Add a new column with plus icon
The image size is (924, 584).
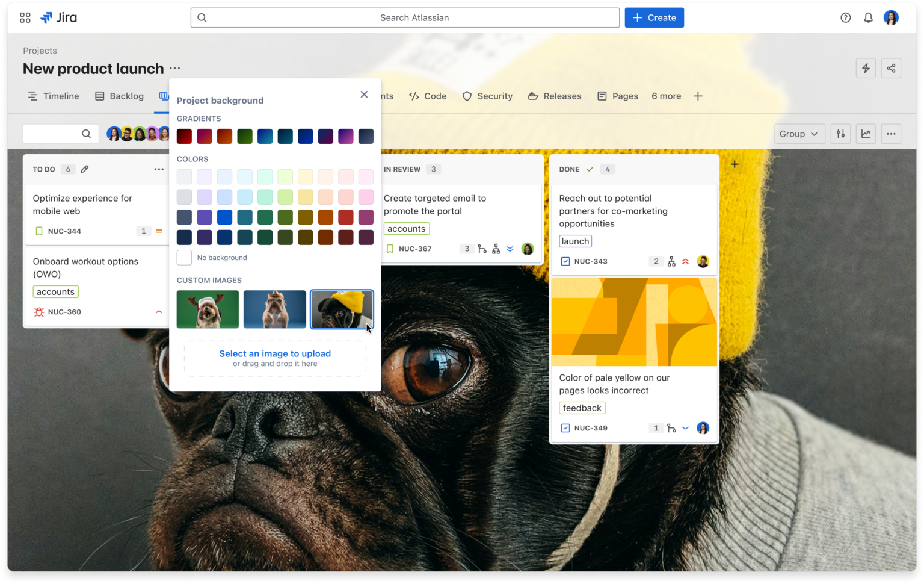735,164
